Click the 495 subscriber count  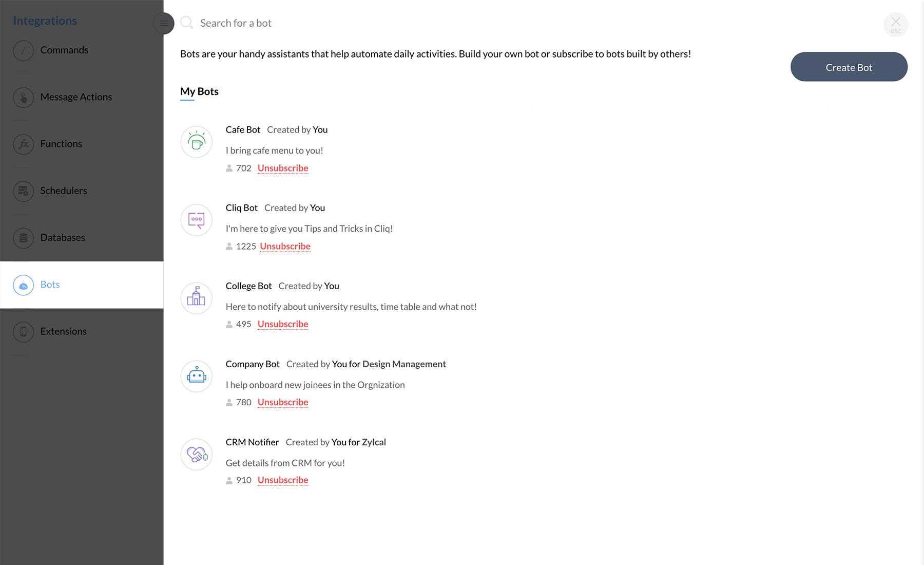243,325
